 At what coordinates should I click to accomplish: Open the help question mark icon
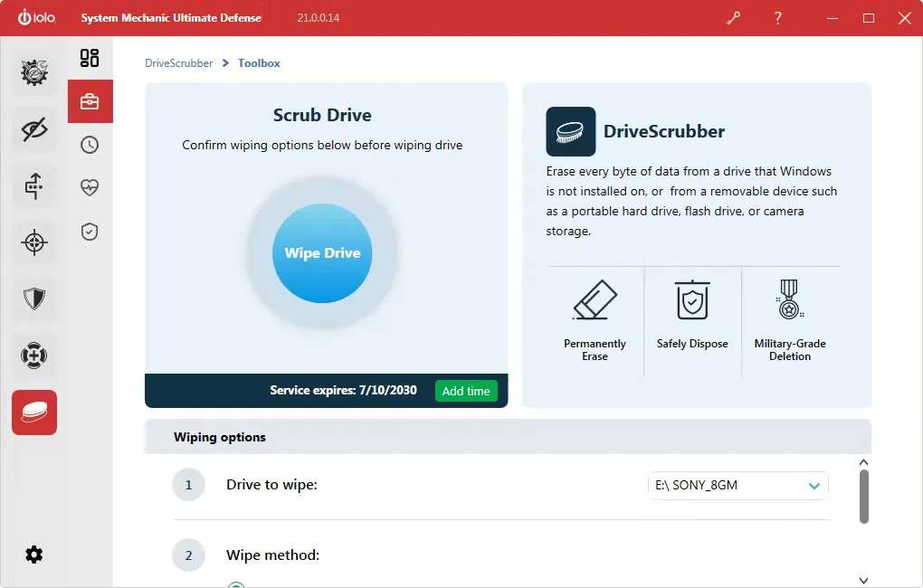pos(777,18)
